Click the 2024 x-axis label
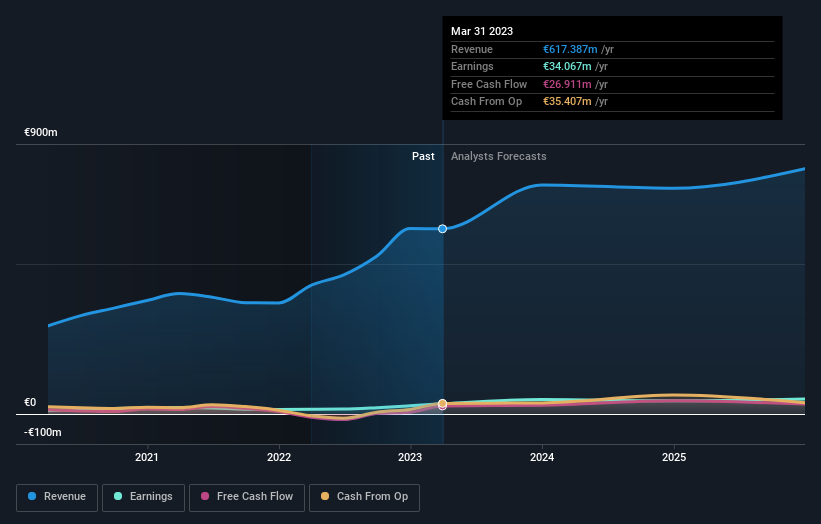 click(x=541, y=457)
